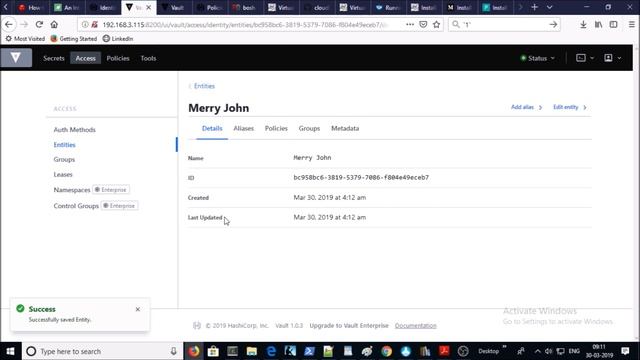Toggle the sidebars icon
Image resolution: width=640 pixels, height=360 pixels.
613,25
